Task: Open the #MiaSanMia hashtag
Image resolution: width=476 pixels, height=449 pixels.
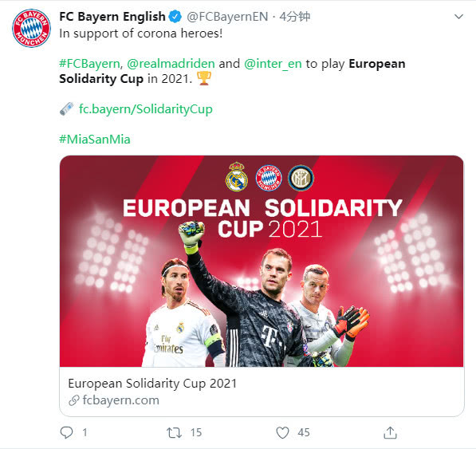Action: click(x=95, y=140)
